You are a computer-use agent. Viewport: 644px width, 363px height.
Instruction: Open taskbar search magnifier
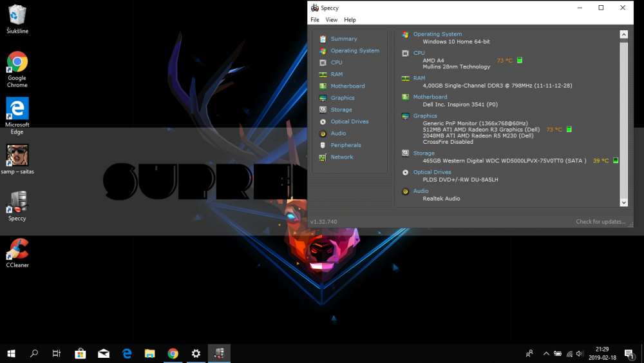(x=34, y=353)
